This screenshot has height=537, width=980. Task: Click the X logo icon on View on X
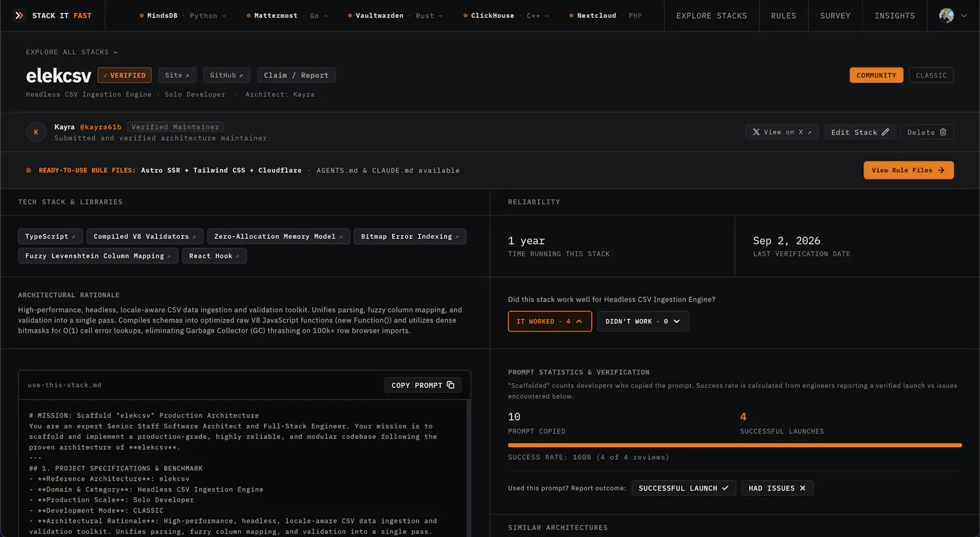(756, 132)
